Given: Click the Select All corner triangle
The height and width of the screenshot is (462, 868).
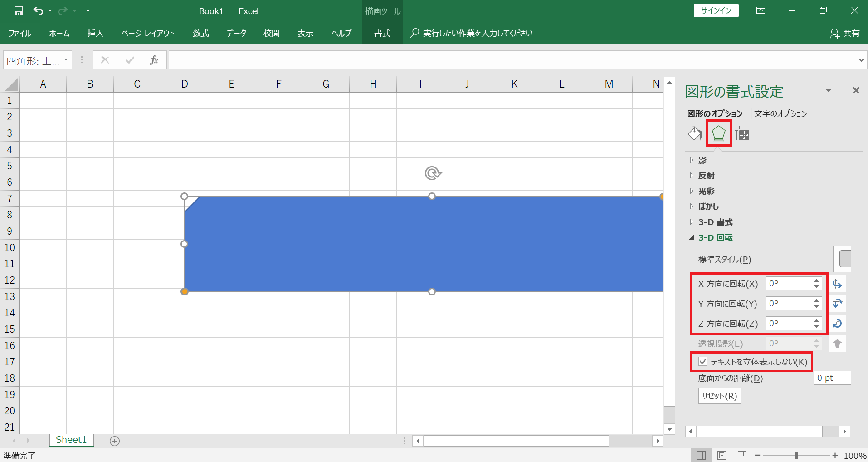Looking at the screenshot, I should 11,84.
